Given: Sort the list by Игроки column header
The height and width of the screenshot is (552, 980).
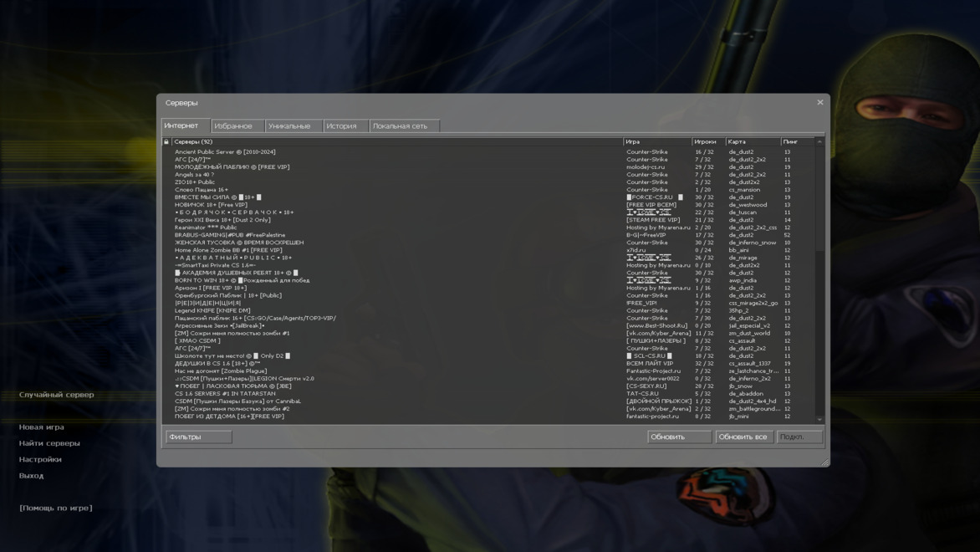Looking at the screenshot, I should [706, 142].
